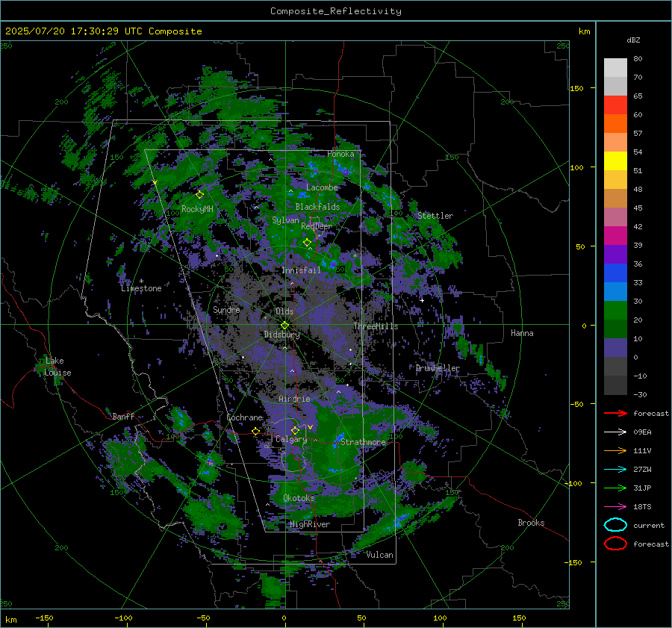Click the Composite_Reflectivity title text
The image size is (672, 628).
click(x=336, y=11)
